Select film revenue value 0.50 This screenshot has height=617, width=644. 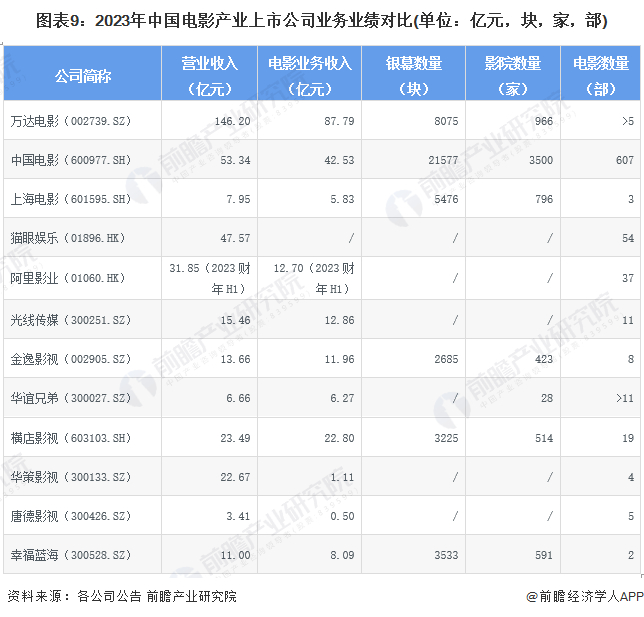point(342,516)
